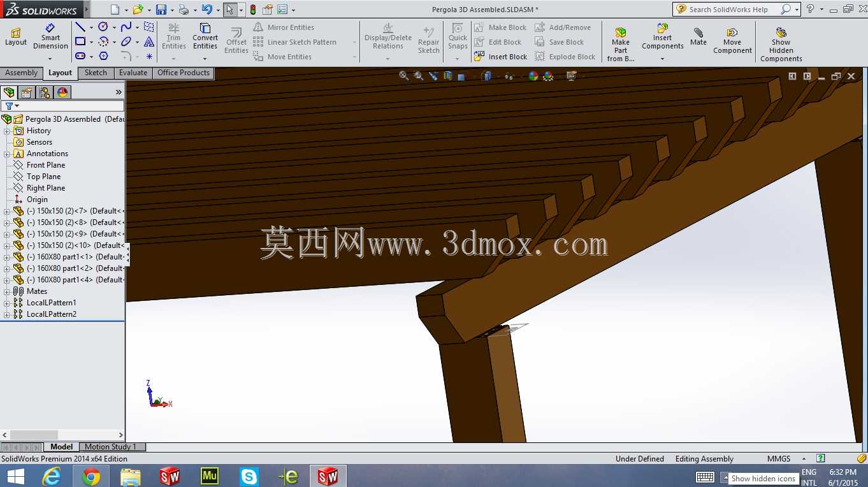
Task: Click the New document icon
Action: 115,10
